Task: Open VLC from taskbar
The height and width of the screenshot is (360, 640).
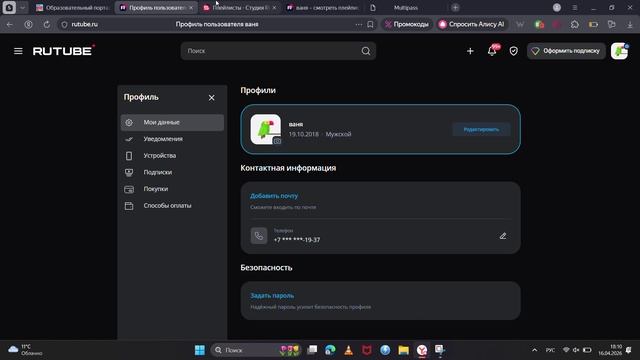Action: (x=348, y=350)
